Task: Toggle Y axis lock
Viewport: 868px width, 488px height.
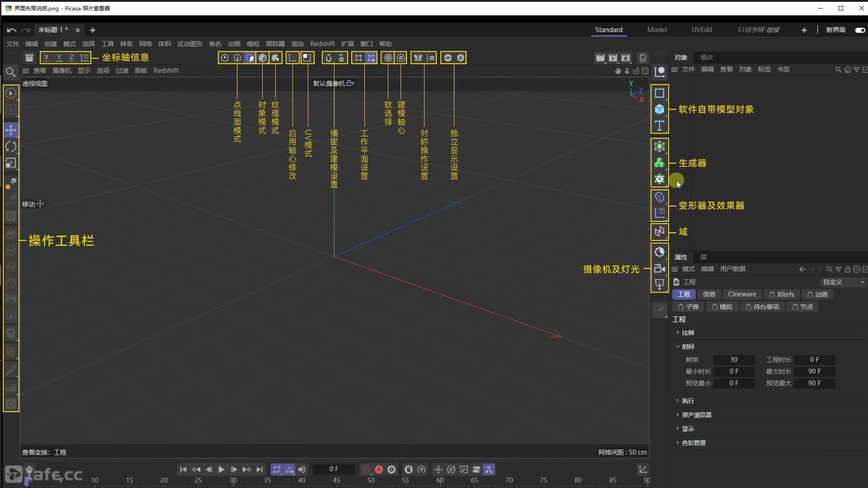Action: (x=59, y=57)
